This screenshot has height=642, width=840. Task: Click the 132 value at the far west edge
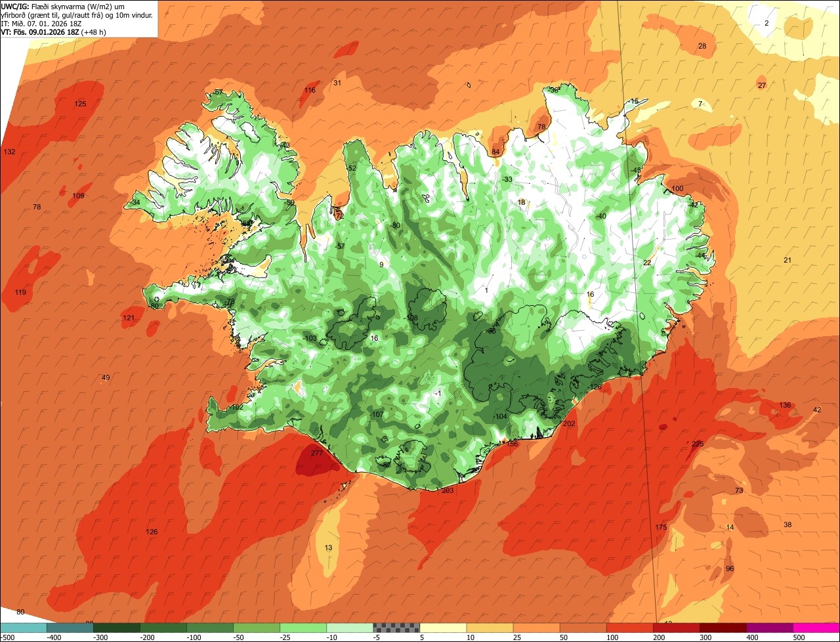coord(9,152)
